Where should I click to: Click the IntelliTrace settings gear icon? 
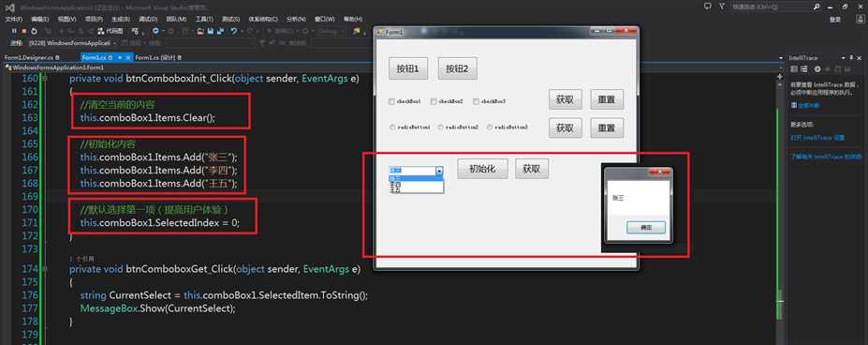coord(817,69)
